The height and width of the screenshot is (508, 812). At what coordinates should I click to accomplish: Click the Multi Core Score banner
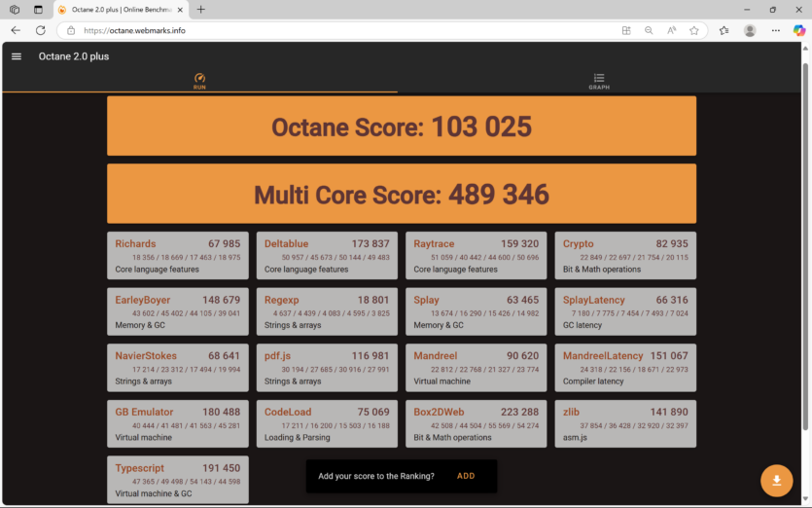coord(402,194)
